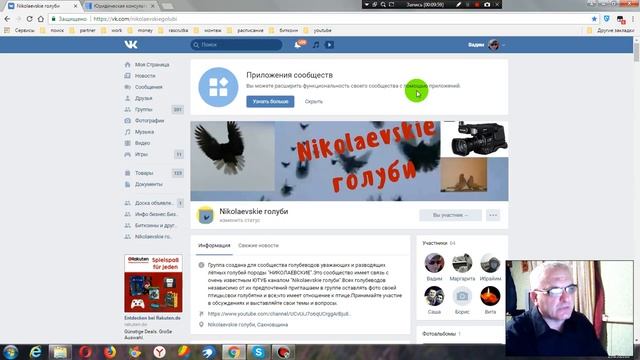This screenshot has height=360, width=640.
Task: Open Firefox from the taskbar
Action: click(110, 352)
